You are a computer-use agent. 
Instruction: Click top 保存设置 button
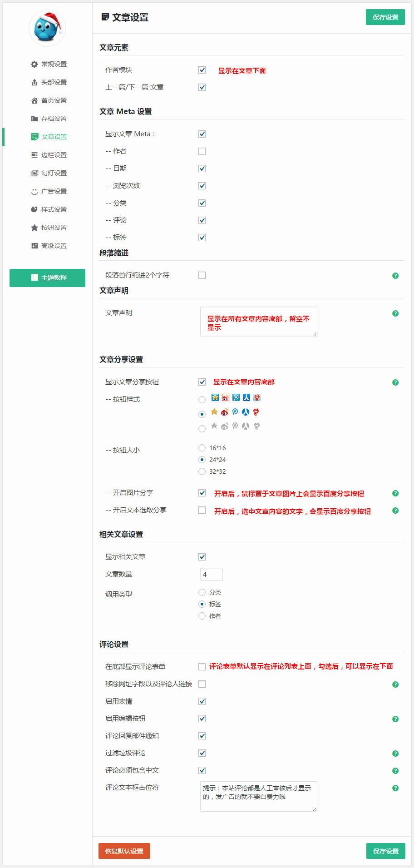coord(385,17)
